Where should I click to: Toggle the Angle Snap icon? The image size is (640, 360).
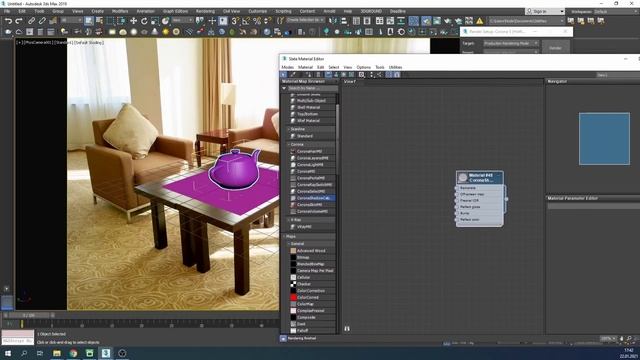point(246,21)
